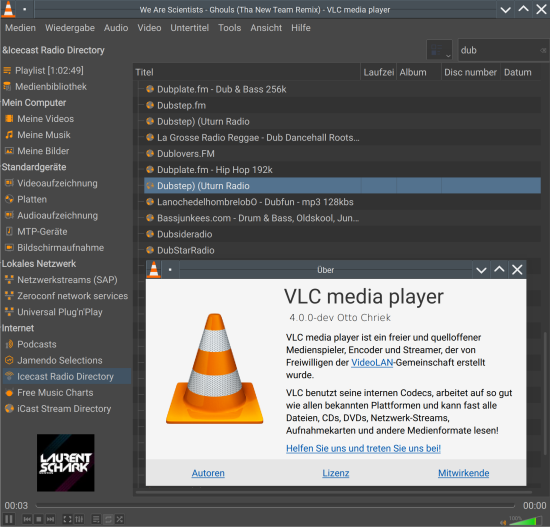The width and height of the screenshot is (550, 527).
Task: Open Autoren link in Über dialog
Action: click(x=208, y=473)
